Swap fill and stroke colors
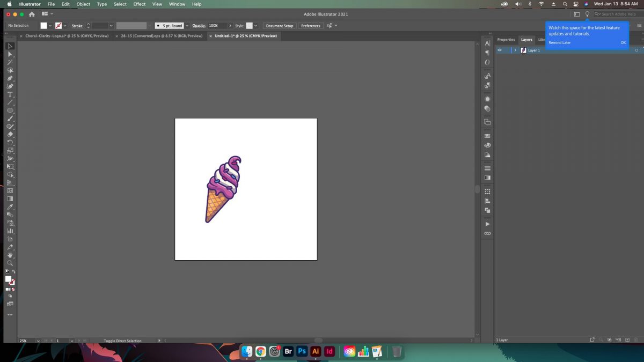 pyautogui.click(x=14, y=272)
